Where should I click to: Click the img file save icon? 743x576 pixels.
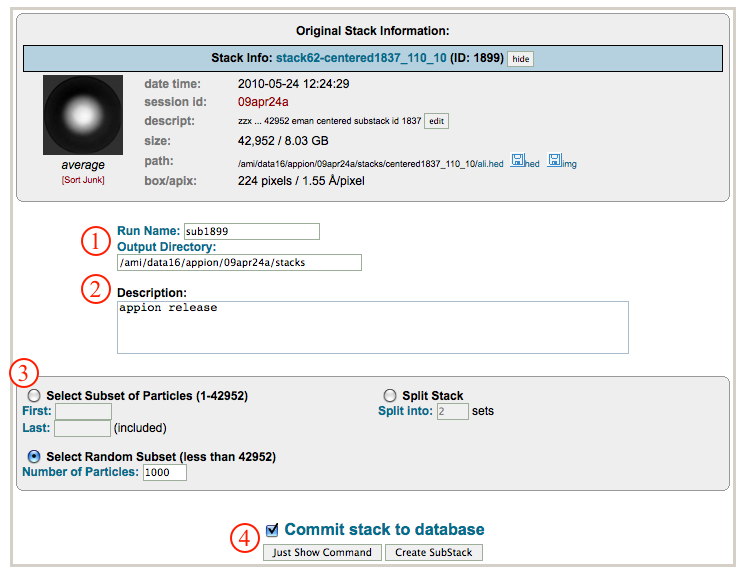(x=554, y=161)
